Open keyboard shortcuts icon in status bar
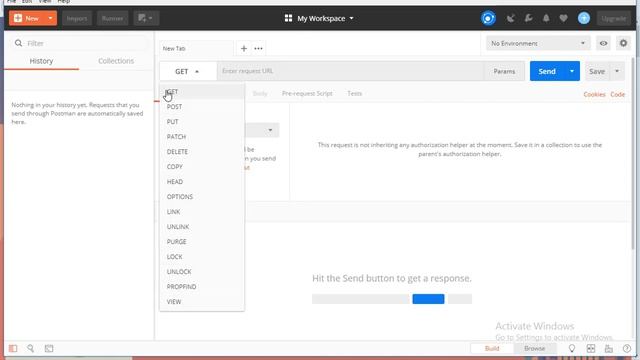Viewport: 640px width, 360px height. point(609,349)
